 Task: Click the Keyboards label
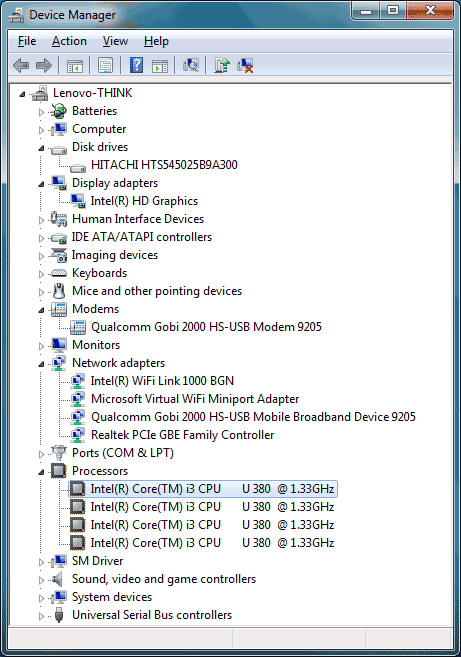(x=99, y=273)
